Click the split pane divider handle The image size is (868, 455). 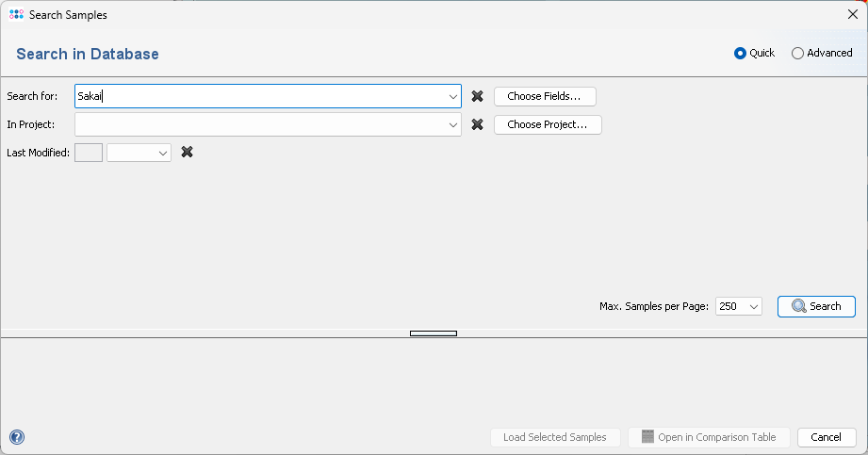point(434,333)
